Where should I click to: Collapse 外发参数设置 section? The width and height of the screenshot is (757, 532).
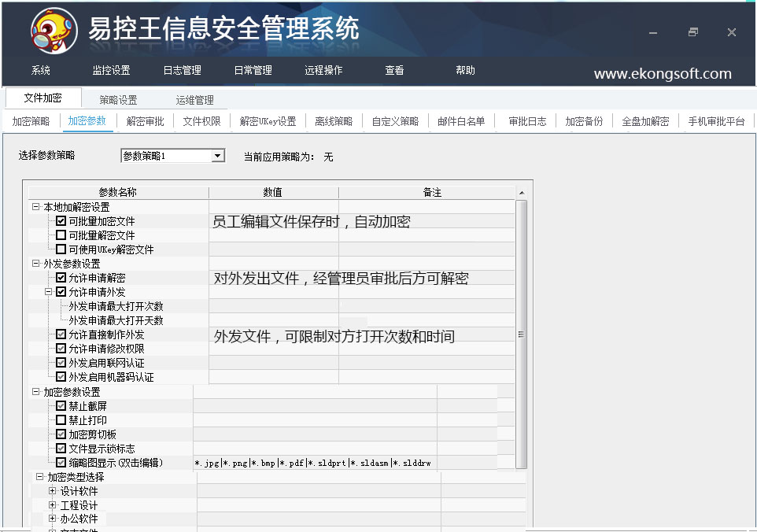tap(36, 264)
